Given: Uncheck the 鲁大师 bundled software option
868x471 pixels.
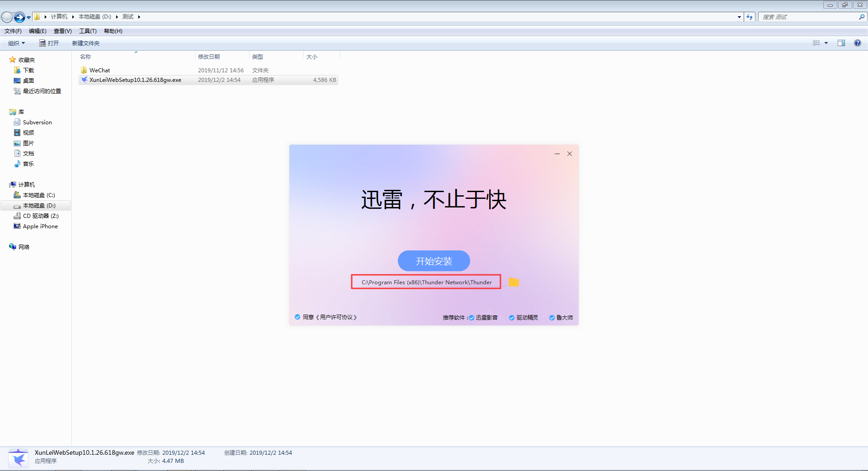Looking at the screenshot, I should tap(552, 317).
